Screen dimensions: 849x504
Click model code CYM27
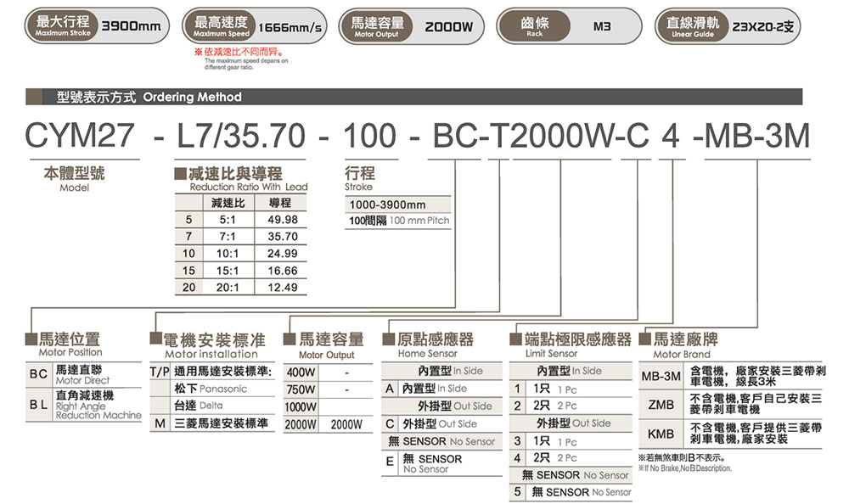[80, 136]
